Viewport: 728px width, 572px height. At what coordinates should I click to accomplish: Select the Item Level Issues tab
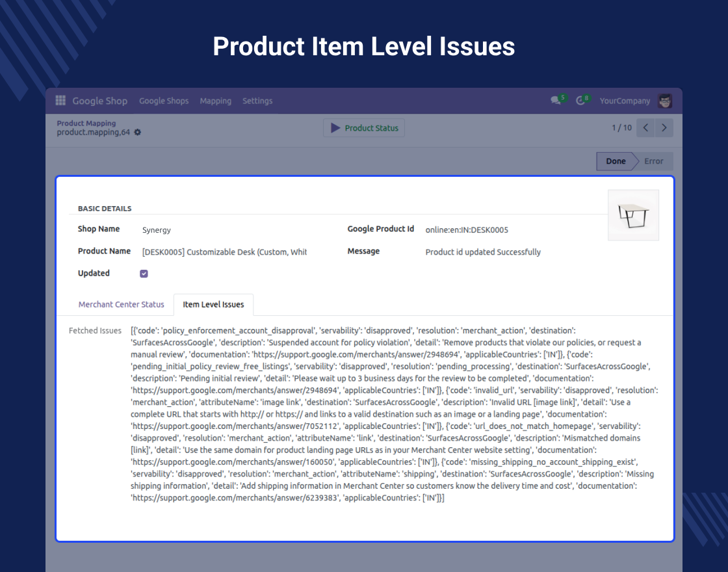(x=213, y=305)
